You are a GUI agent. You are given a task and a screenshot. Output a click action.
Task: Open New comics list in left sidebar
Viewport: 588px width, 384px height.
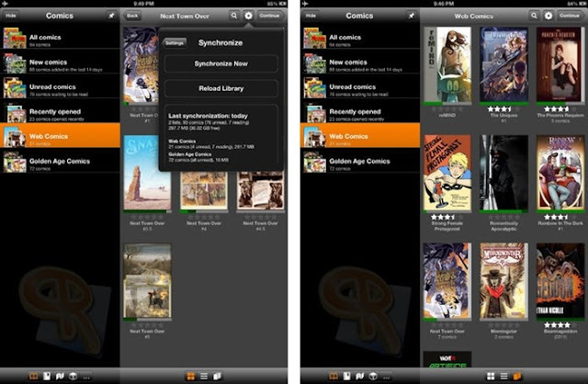(60, 62)
